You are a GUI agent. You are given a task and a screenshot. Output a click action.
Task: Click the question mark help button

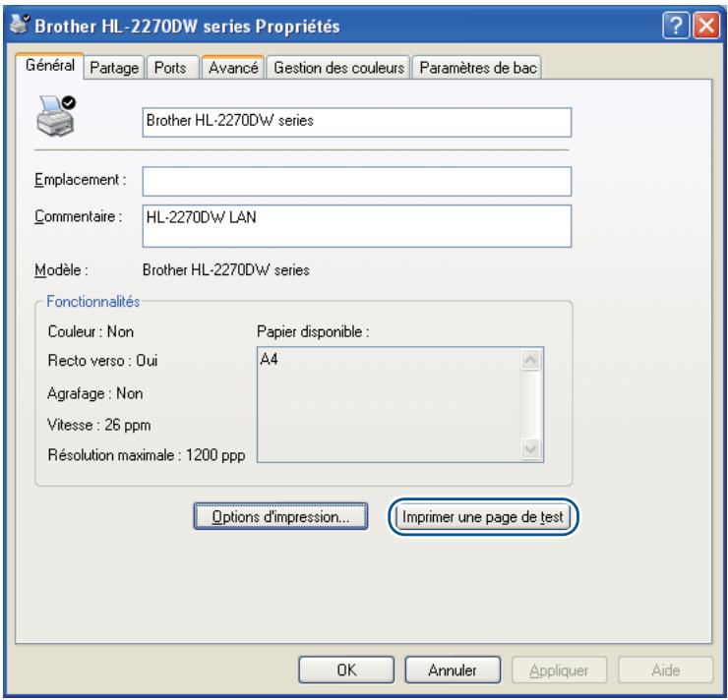point(676,26)
